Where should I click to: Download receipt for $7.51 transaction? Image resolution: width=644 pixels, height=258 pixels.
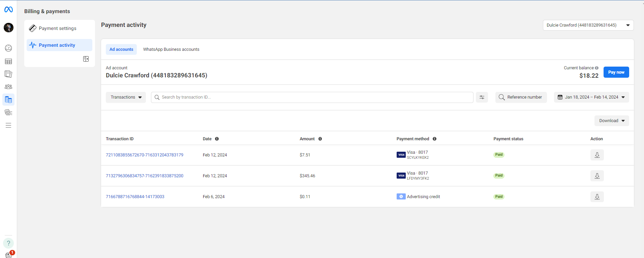(596, 155)
